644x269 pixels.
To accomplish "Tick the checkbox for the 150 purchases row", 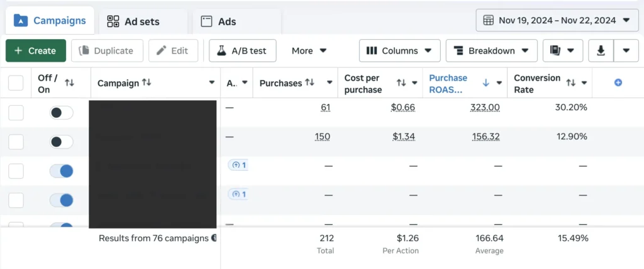I will [x=16, y=142].
